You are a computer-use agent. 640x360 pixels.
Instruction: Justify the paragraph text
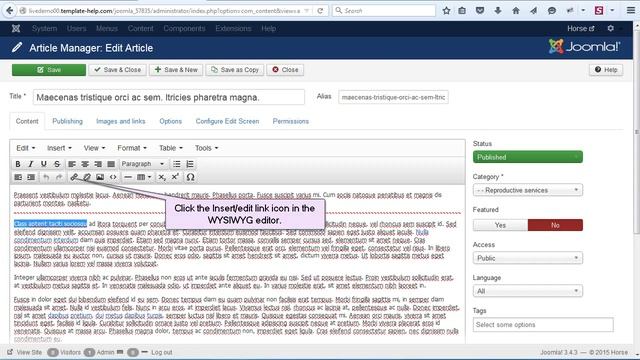pyautogui.click(x=111, y=164)
